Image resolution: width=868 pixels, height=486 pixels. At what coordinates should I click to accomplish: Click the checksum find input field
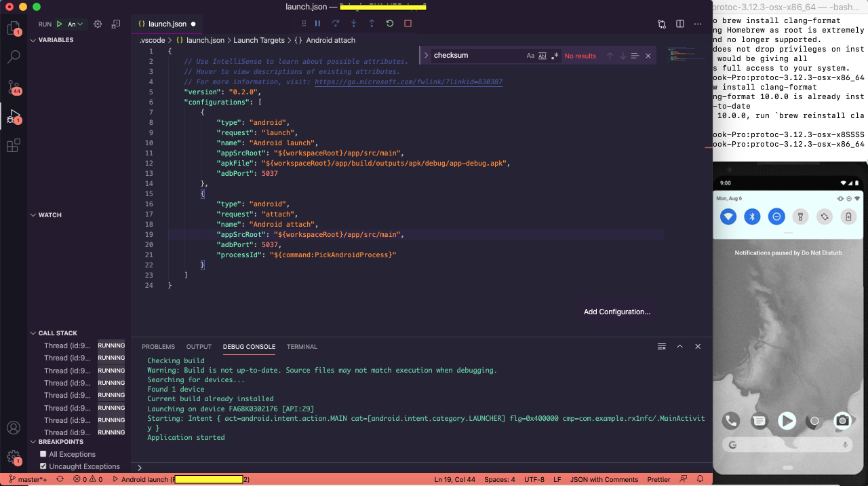point(477,56)
